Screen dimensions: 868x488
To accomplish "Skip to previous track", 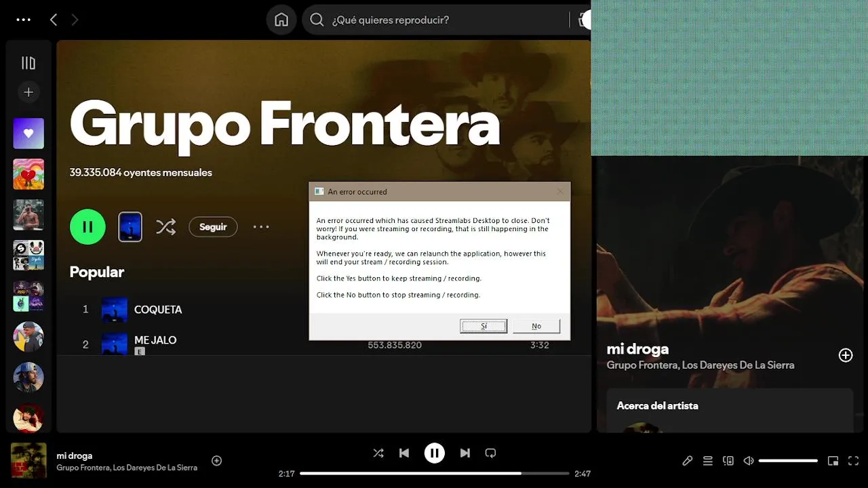I will (404, 453).
